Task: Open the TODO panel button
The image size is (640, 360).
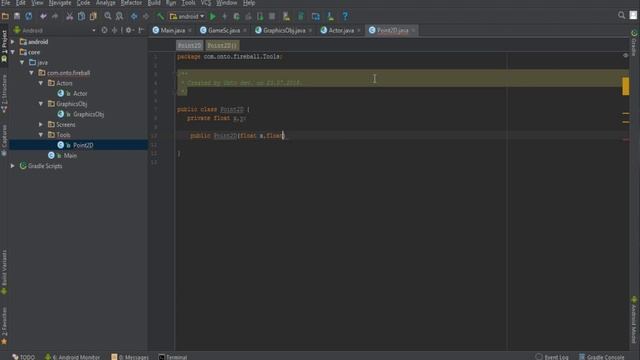Action: pos(24,357)
